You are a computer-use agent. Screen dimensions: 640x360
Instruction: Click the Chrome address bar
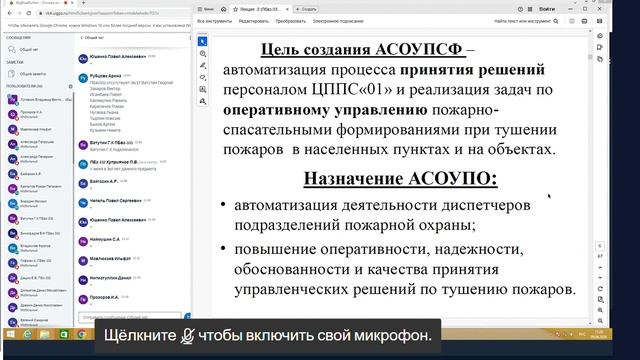[114, 13]
